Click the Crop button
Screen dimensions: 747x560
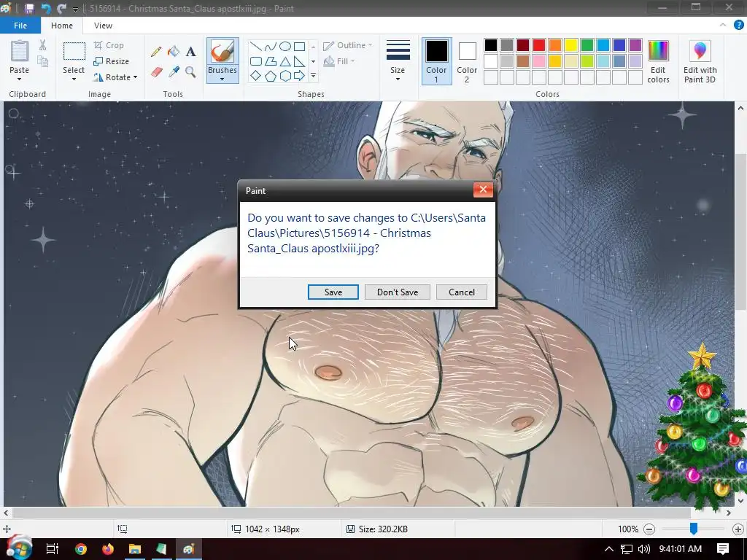(109, 45)
